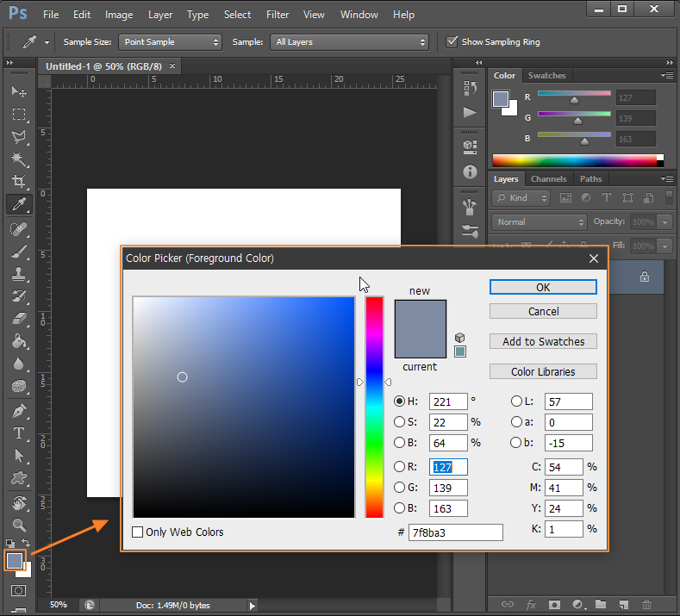Screen dimensions: 680x616
Task: Open the Normal blend mode dropdown
Action: point(539,222)
